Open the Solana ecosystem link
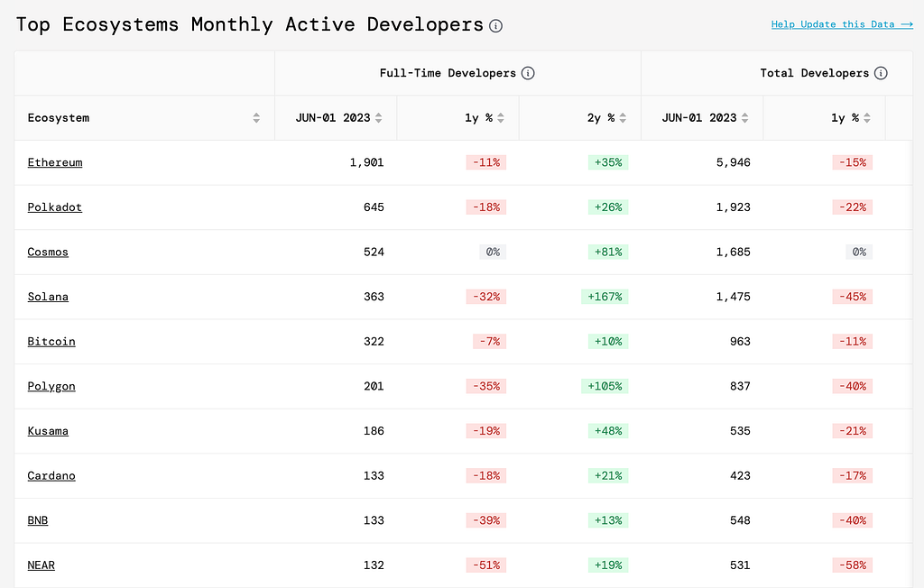The width and height of the screenshot is (924, 588). [48, 297]
